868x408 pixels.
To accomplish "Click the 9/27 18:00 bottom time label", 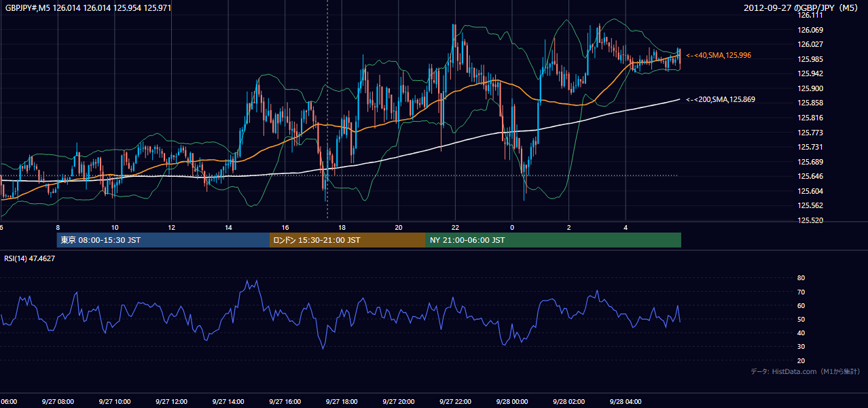I will click(x=342, y=402).
